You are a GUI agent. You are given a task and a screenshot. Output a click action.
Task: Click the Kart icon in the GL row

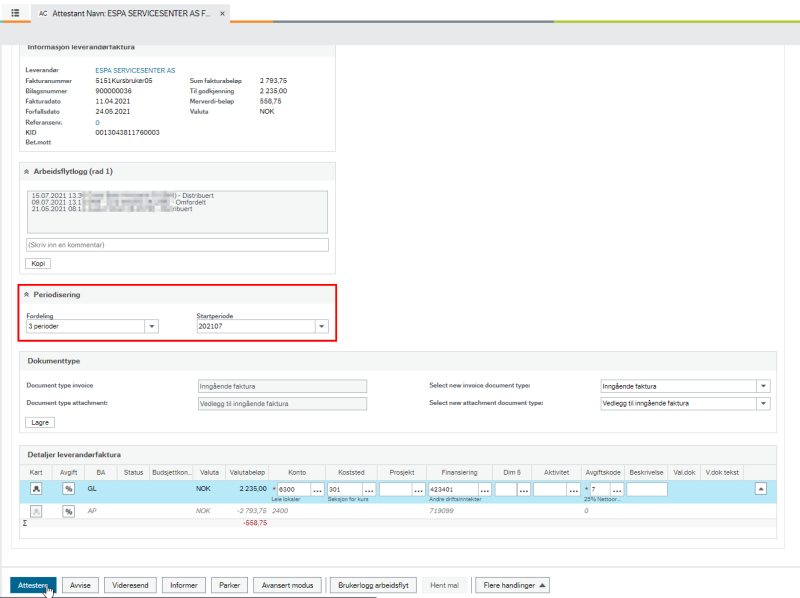36,489
